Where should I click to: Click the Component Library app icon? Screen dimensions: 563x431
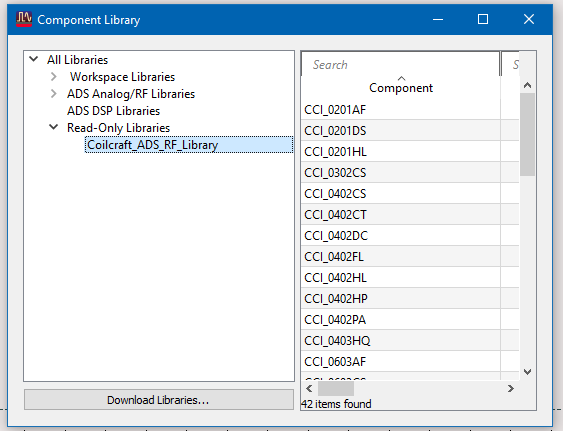coord(24,19)
